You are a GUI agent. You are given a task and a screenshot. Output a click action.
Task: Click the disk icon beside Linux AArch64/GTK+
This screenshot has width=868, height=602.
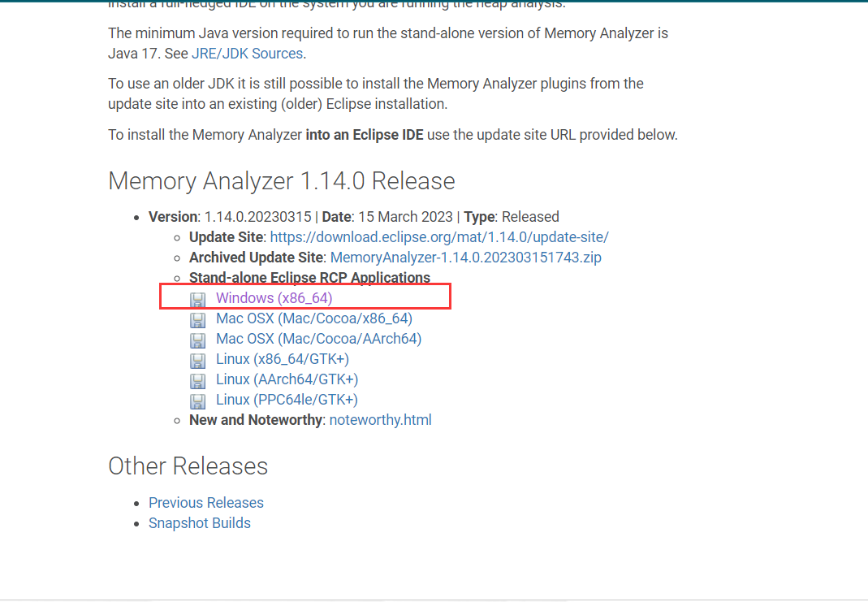[x=198, y=381]
